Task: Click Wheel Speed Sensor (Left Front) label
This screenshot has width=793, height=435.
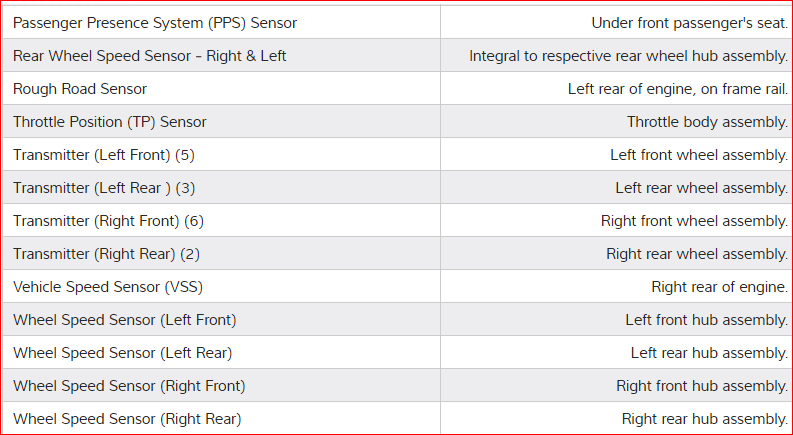Action: pos(125,320)
